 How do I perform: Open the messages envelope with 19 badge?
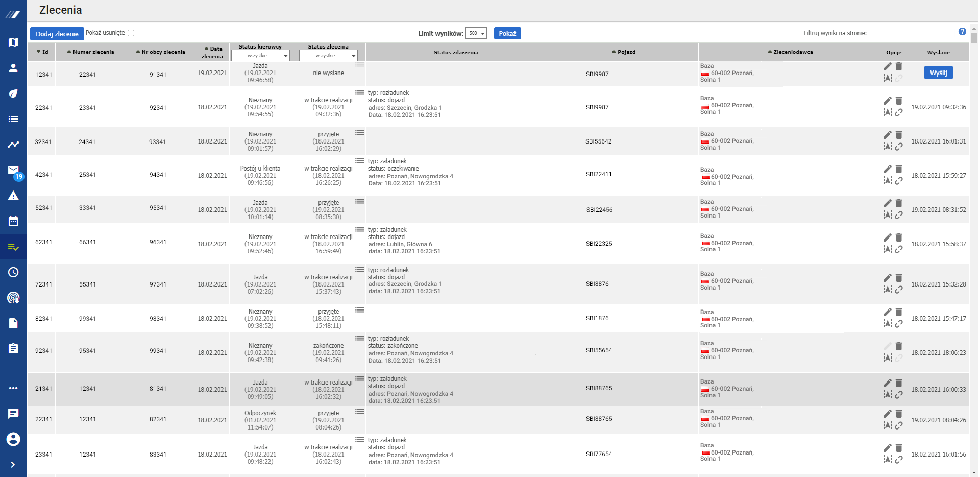pos(13,170)
